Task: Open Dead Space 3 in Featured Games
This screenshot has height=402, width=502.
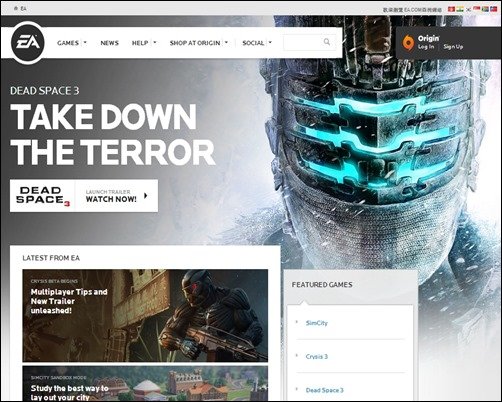Action: pyautogui.click(x=324, y=390)
